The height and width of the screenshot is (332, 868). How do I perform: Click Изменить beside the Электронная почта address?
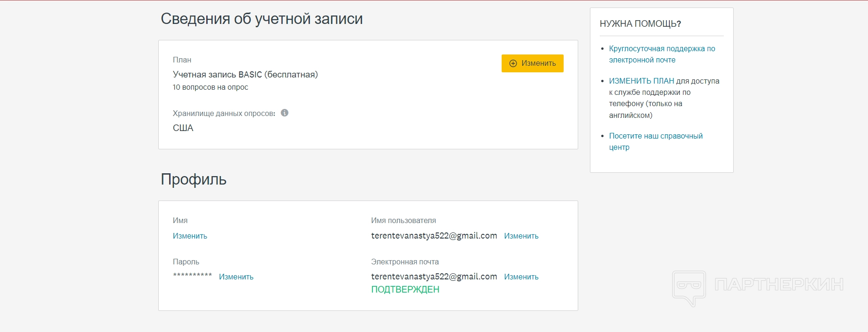(521, 277)
